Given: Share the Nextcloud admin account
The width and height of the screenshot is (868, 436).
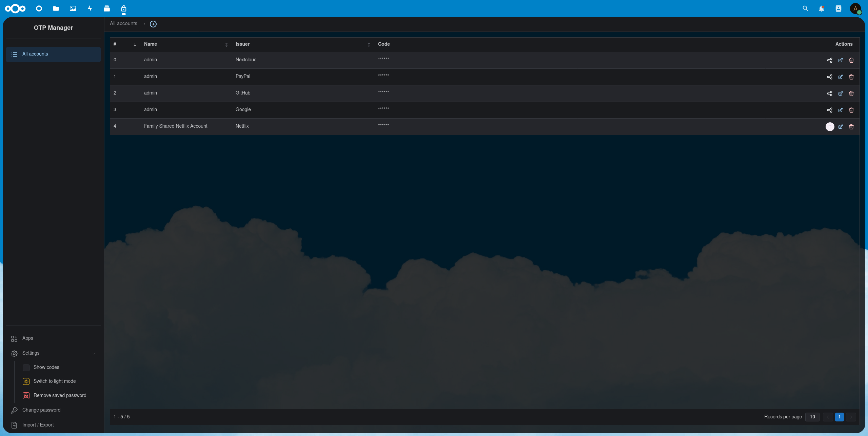Looking at the screenshot, I should 829,60.
